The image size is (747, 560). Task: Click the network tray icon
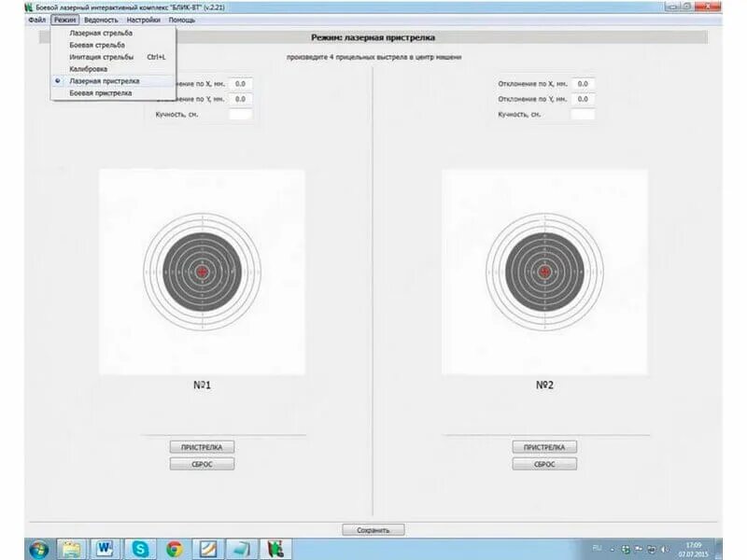click(x=651, y=549)
